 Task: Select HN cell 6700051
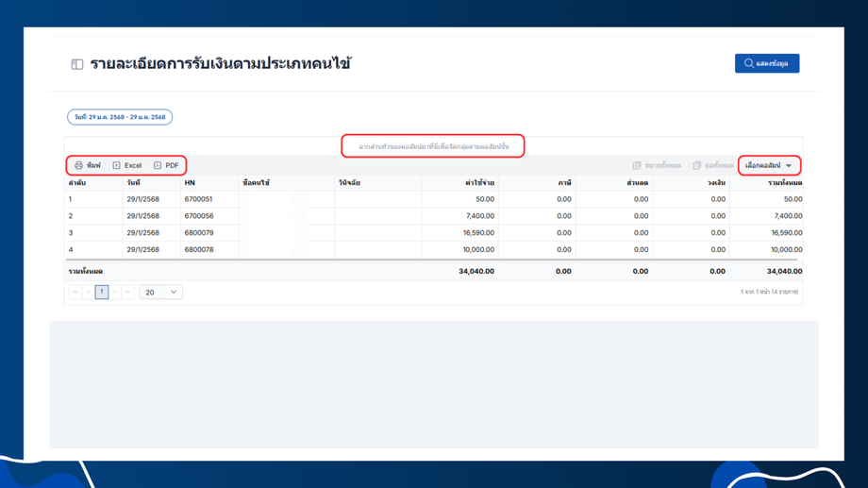coord(198,199)
